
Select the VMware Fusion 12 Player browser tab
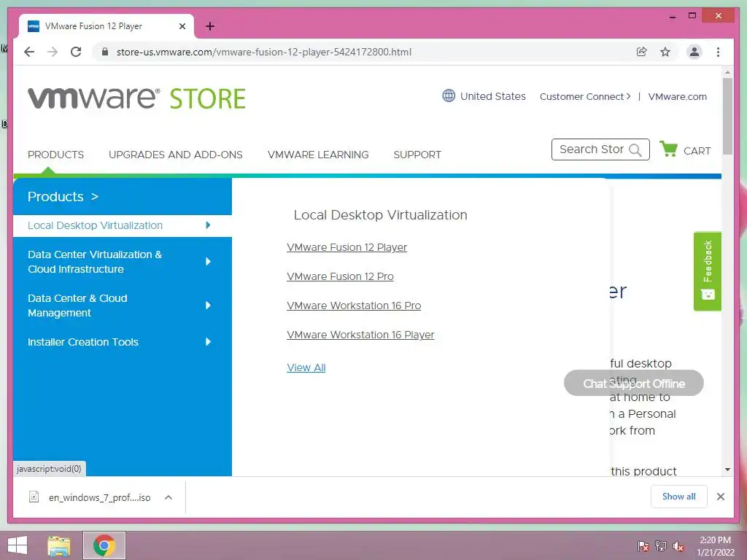click(107, 26)
